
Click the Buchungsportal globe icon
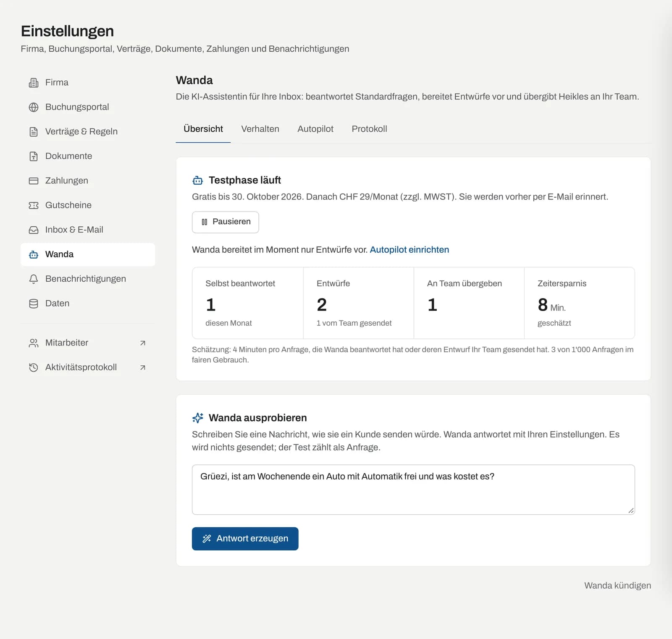point(34,107)
